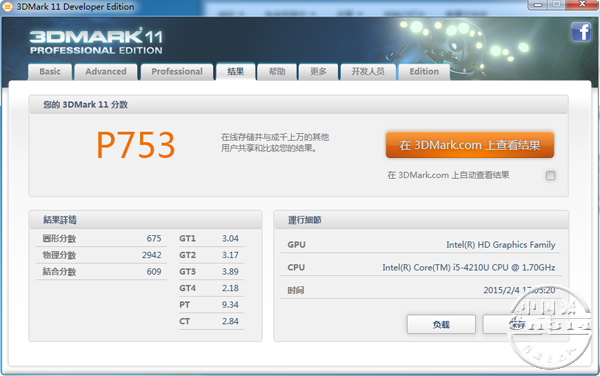This screenshot has width=600, height=376.
Task: Minimize the 3DMark 11 window
Action: click(x=538, y=5)
